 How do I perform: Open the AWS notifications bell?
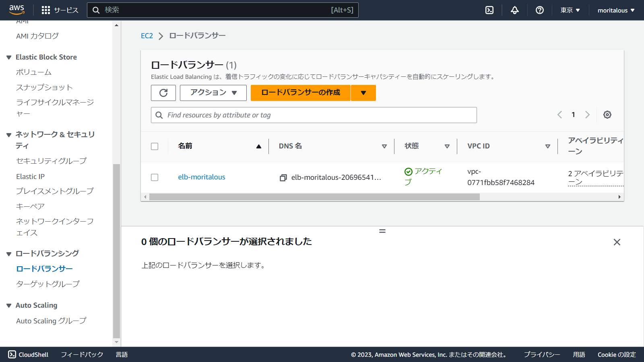pyautogui.click(x=514, y=10)
